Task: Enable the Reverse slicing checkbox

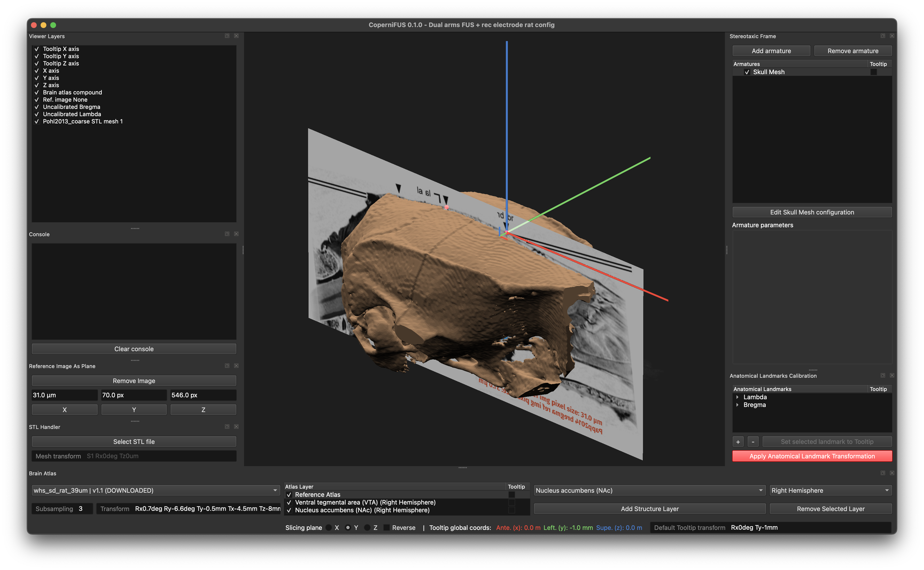Action: [386, 527]
